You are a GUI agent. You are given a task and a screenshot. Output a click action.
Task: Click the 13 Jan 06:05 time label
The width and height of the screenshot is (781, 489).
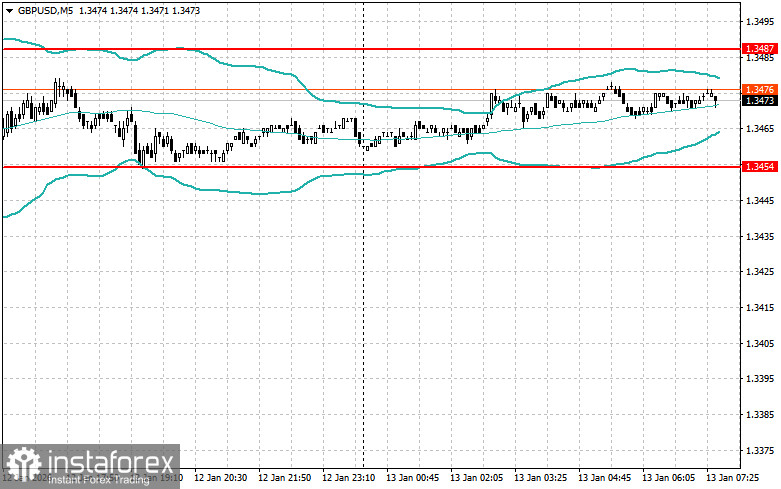(x=668, y=478)
